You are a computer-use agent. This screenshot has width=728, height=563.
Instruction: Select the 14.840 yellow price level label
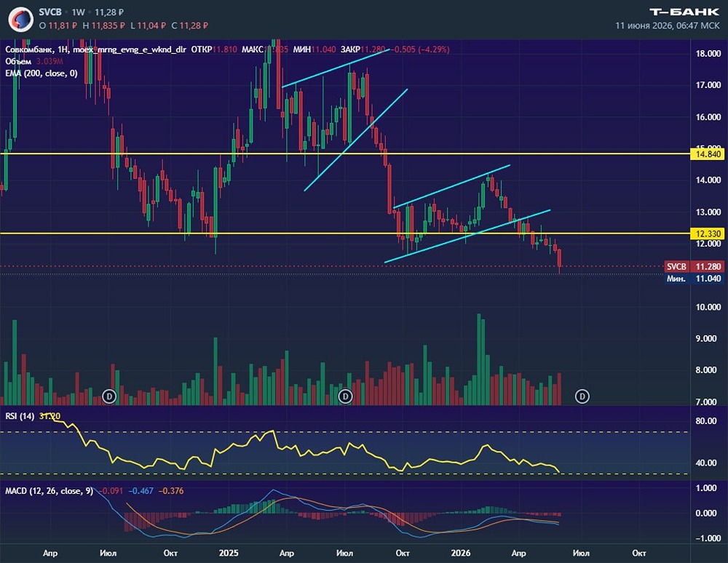pos(707,154)
